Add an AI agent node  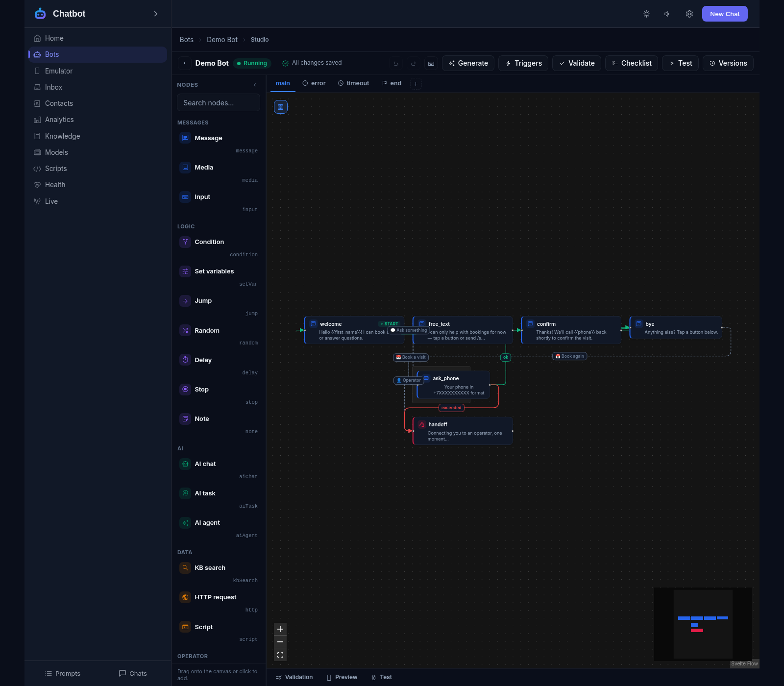click(x=219, y=528)
